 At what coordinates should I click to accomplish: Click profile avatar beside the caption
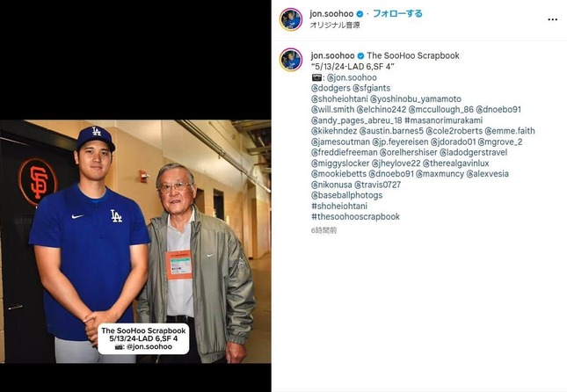click(x=291, y=60)
